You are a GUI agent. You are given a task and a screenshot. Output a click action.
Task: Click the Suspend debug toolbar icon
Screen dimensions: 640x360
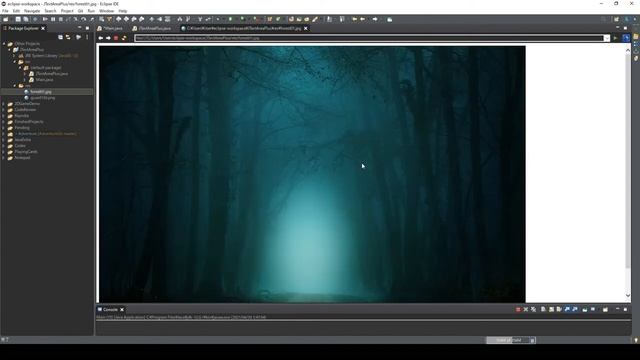point(53,19)
